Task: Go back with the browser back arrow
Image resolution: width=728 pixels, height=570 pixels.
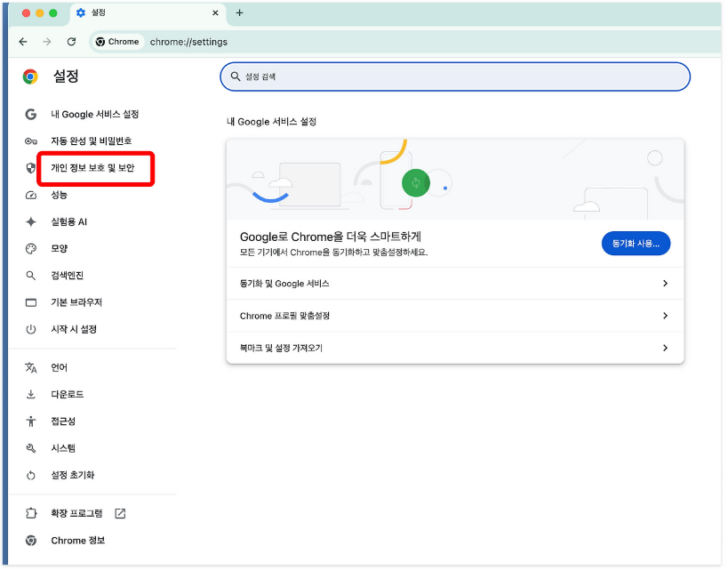Action: 23,42
